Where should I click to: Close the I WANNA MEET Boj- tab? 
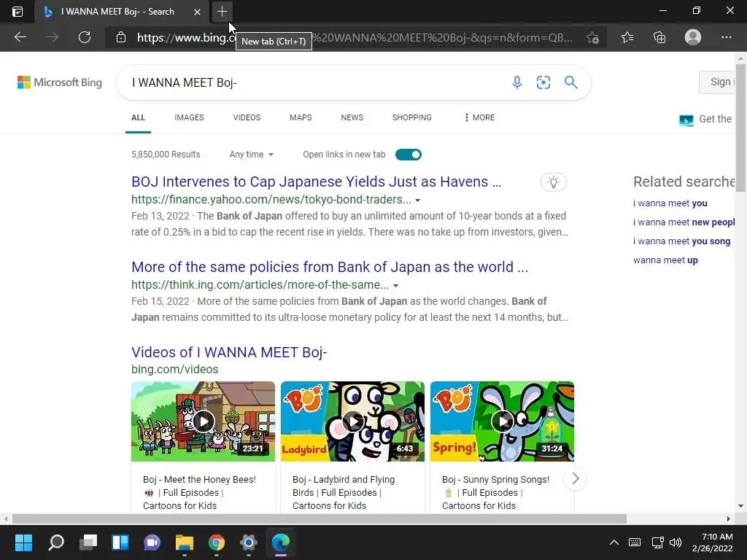coord(197,12)
